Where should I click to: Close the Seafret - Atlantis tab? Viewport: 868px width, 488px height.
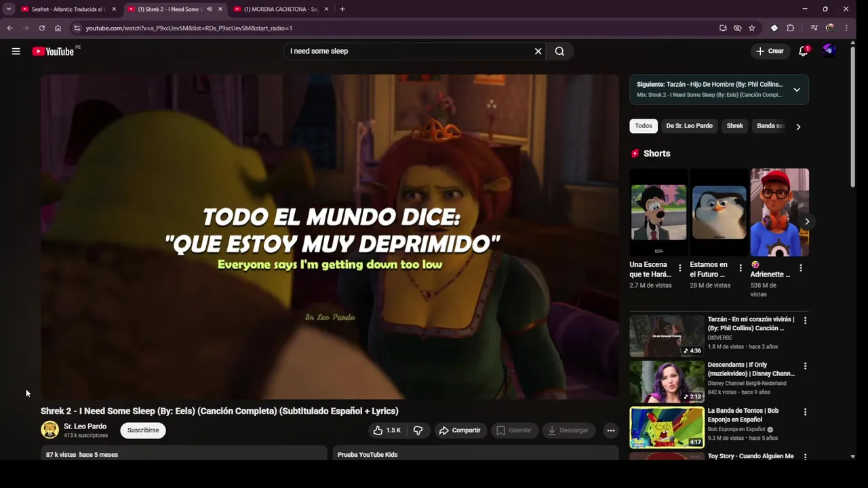pos(114,9)
